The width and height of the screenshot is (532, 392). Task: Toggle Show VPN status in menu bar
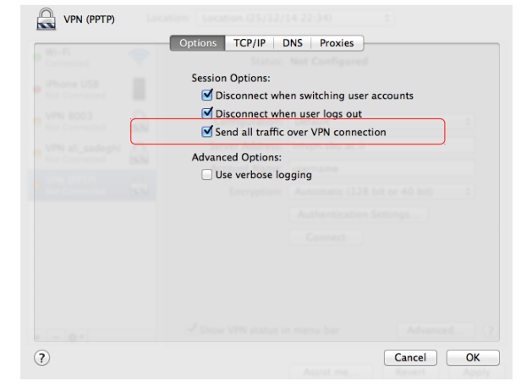(192, 329)
